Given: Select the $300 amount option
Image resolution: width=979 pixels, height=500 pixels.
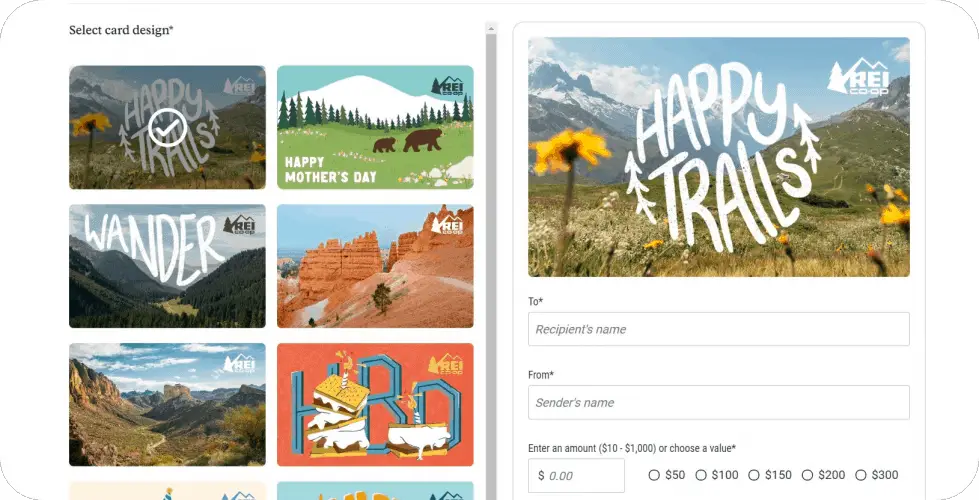Looking at the screenshot, I should point(861,475).
